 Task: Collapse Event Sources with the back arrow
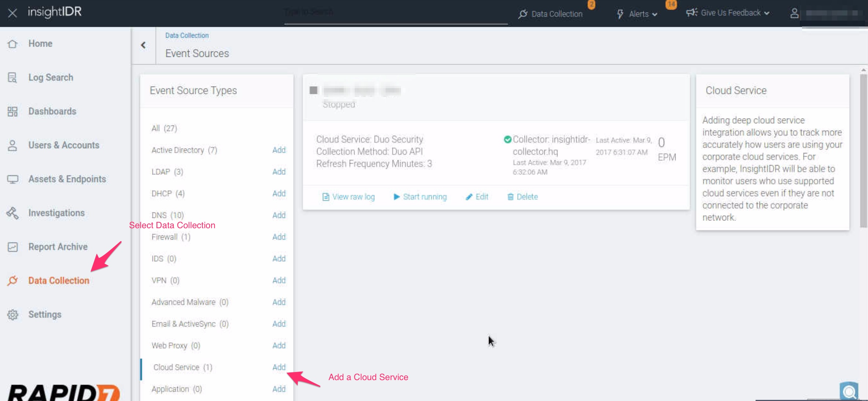[143, 45]
